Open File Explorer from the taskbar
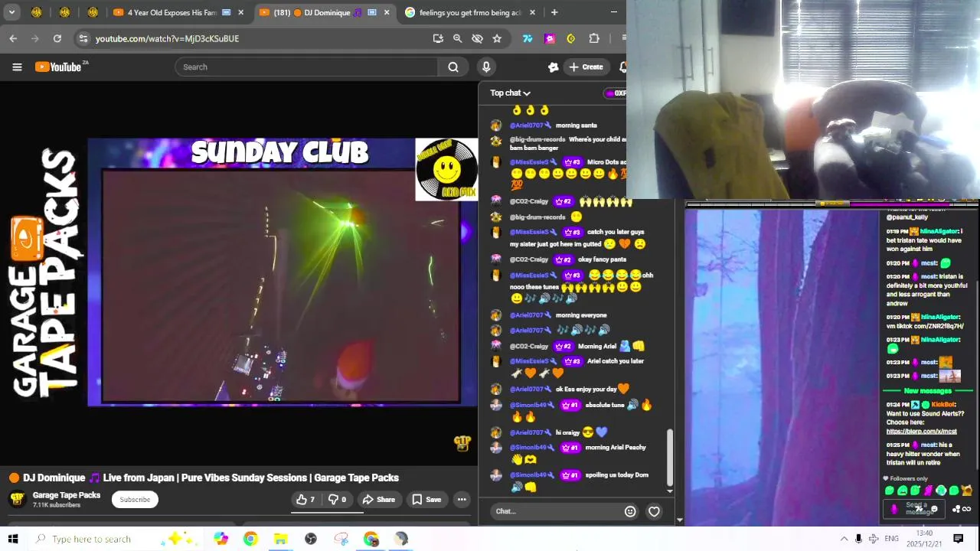 click(280, 539)
